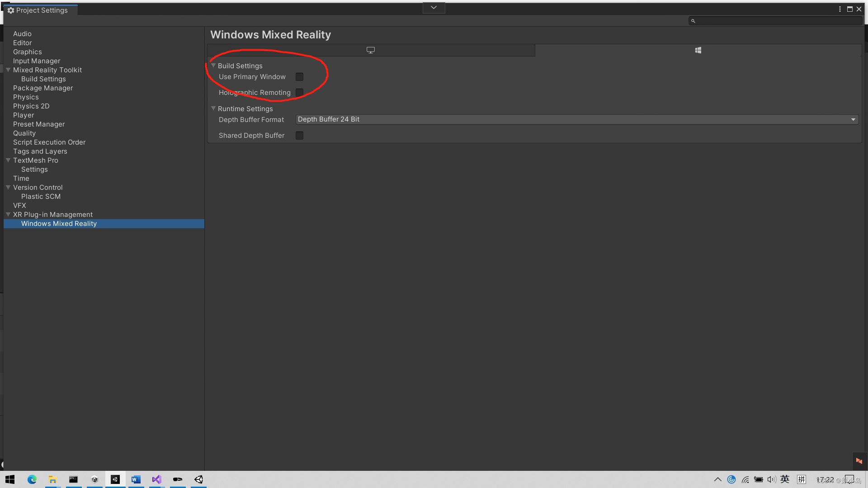
Task: Open Input Manager settings
Action: [x=37, y=61]
